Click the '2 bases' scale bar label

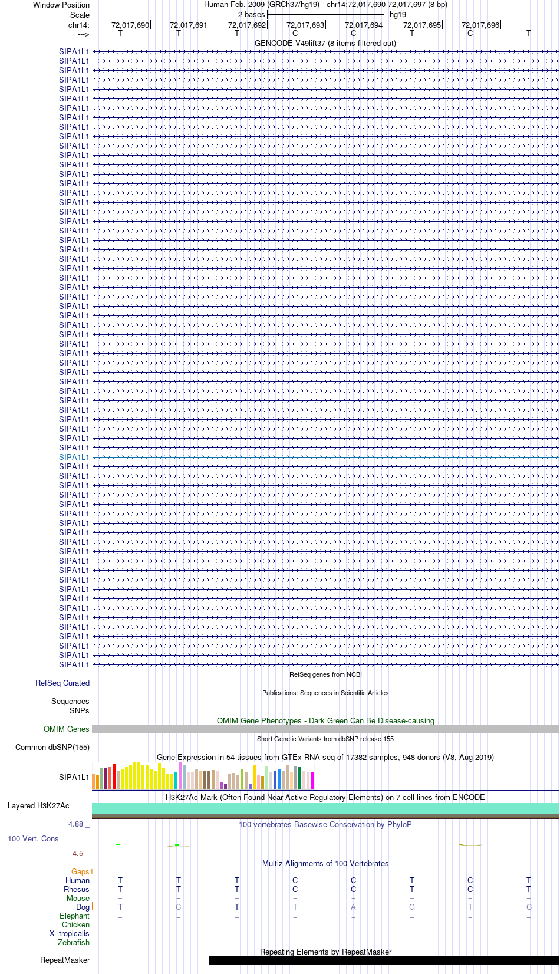pos(251,15)
